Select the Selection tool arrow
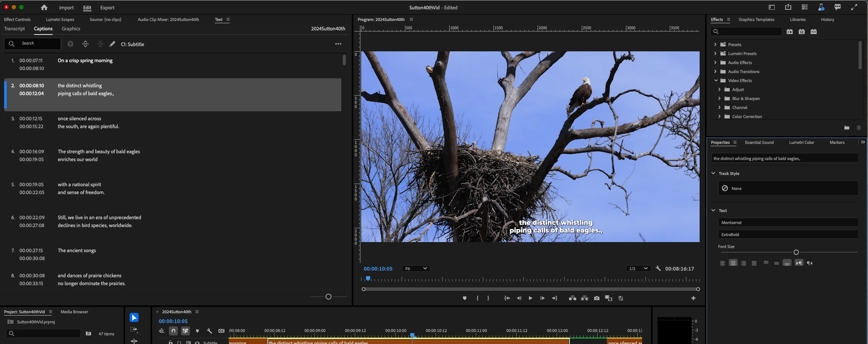The width and height of the screenshot is (868, 344). [134, 318]
